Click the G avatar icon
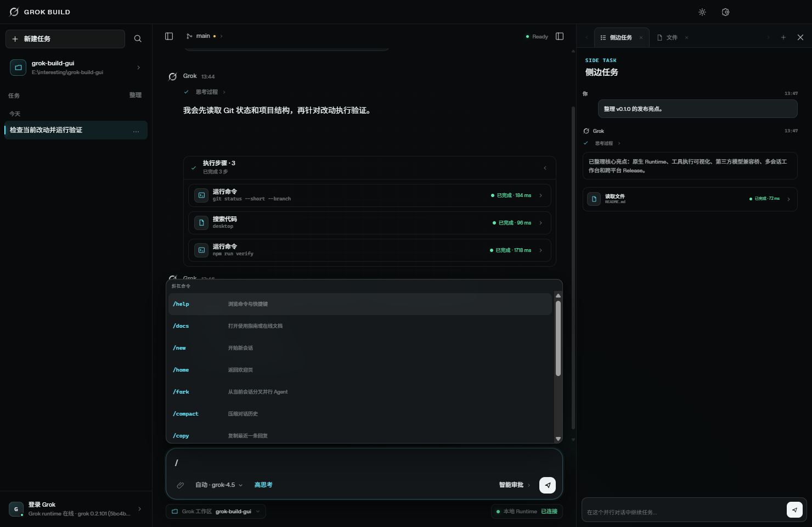The height and width of the screenshot is (527, 812). [16, 509]
